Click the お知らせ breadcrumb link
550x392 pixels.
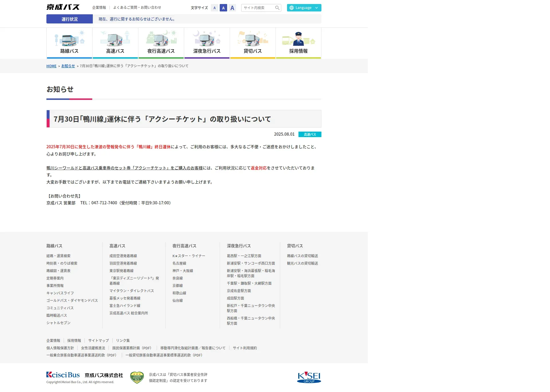pos(68,66)
